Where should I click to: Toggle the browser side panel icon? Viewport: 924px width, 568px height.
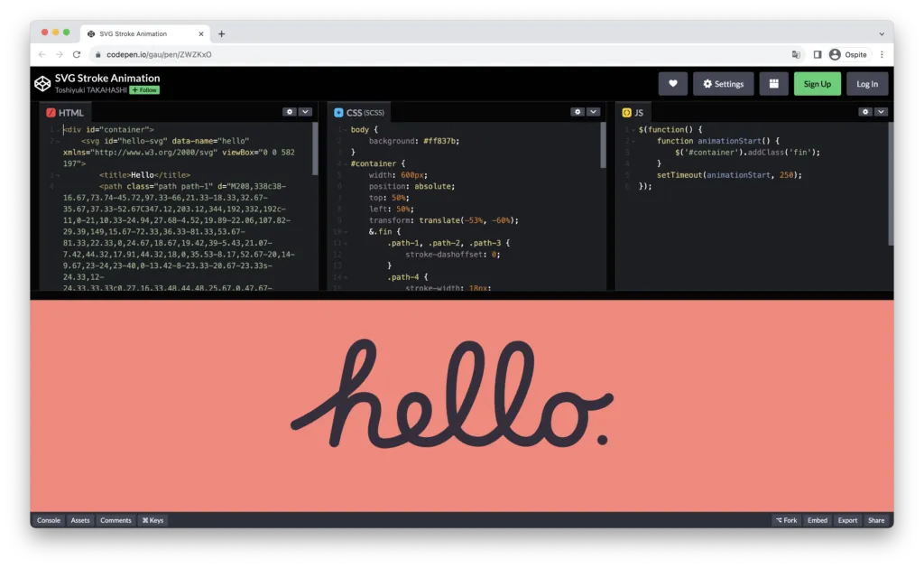[817, 54]
